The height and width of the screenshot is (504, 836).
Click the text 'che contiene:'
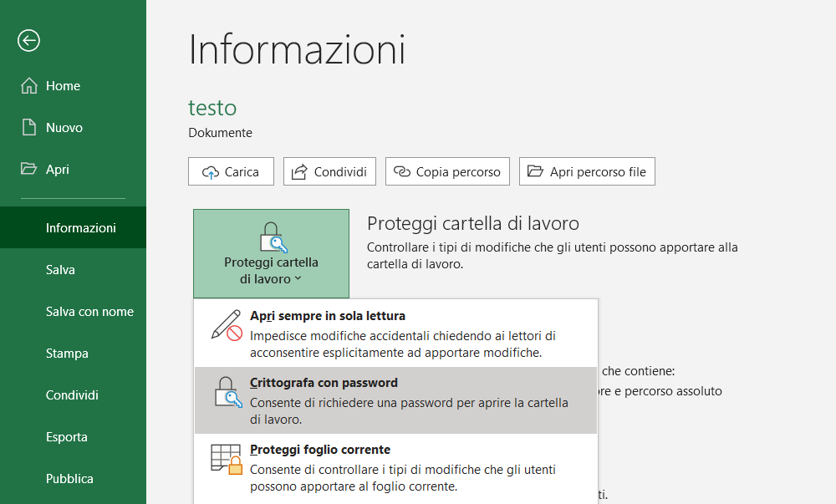[x=638, y=371]
